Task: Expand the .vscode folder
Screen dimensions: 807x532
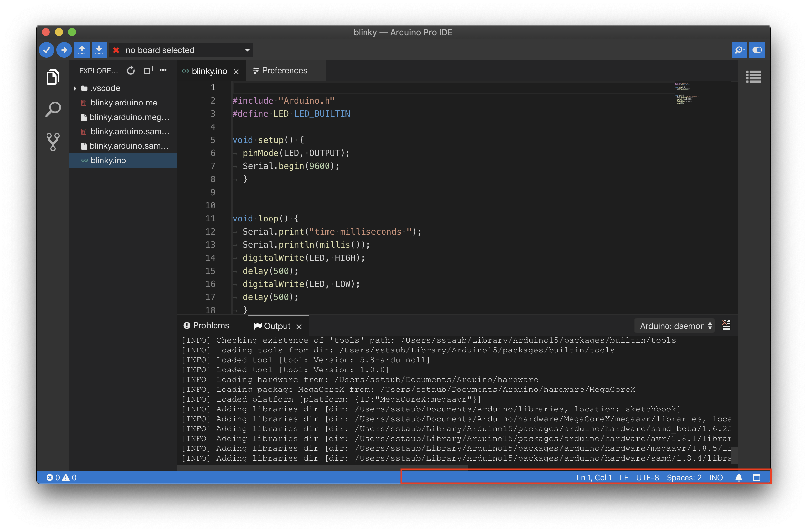Action: (75, 88)
